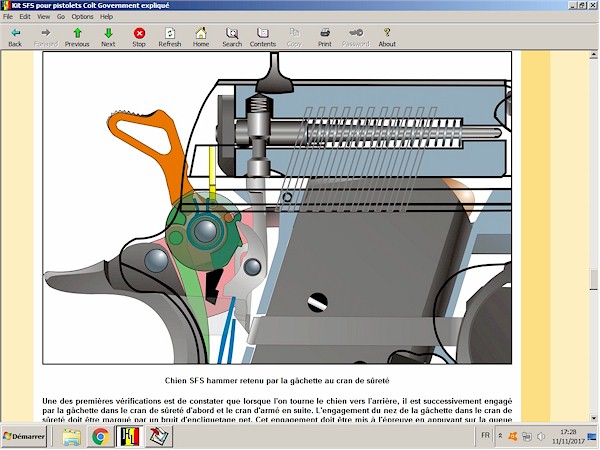Click the Show Desktop button in the tray

click(592, 436)
